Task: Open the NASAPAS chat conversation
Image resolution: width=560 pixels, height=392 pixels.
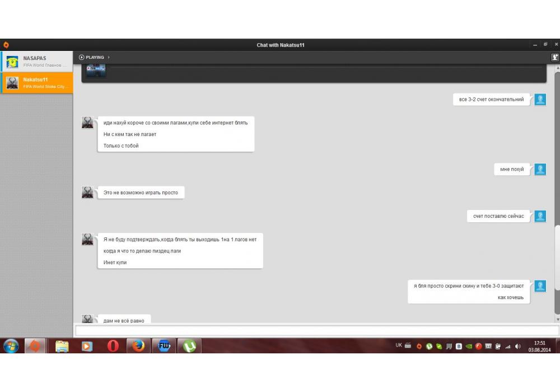Action: (37, 61)
